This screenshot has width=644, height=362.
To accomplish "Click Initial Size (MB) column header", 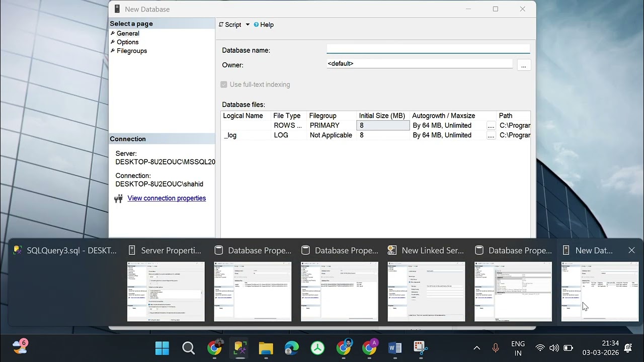I will (x=383, y=116).
